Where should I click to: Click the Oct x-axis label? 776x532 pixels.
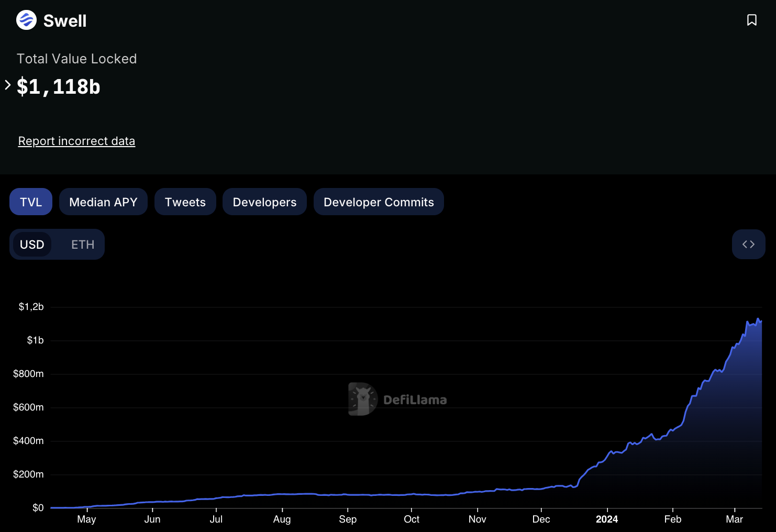click(412, 519)
